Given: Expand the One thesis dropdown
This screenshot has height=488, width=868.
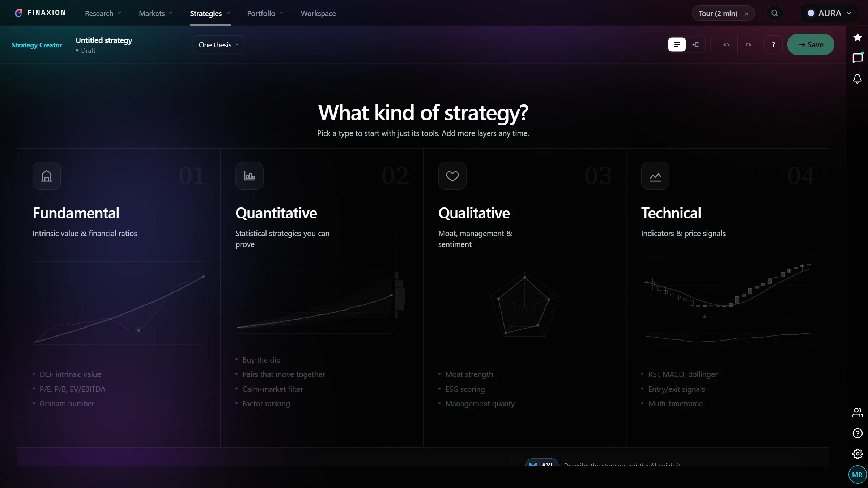Looking at the screenshot, I should pyautogui.click(x=218, y=45).
